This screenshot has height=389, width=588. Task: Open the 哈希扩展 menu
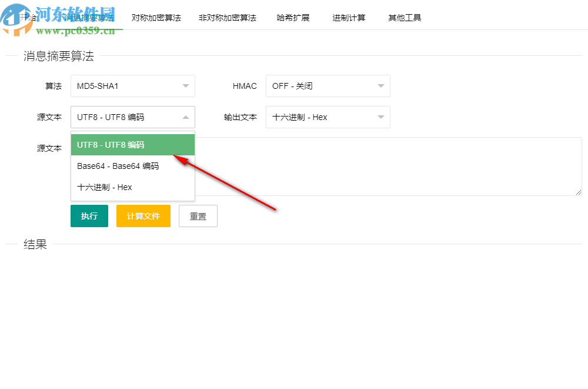293,18
